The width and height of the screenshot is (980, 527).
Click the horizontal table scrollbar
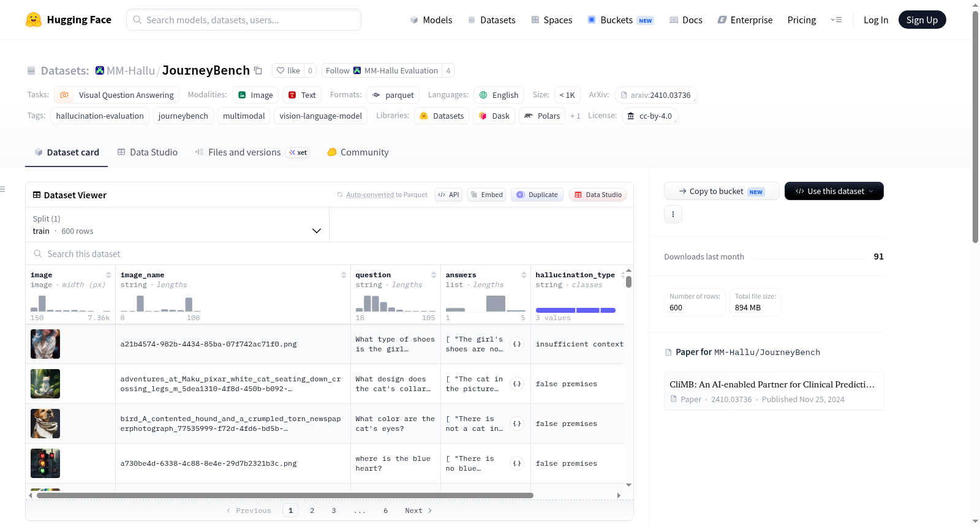285,495
